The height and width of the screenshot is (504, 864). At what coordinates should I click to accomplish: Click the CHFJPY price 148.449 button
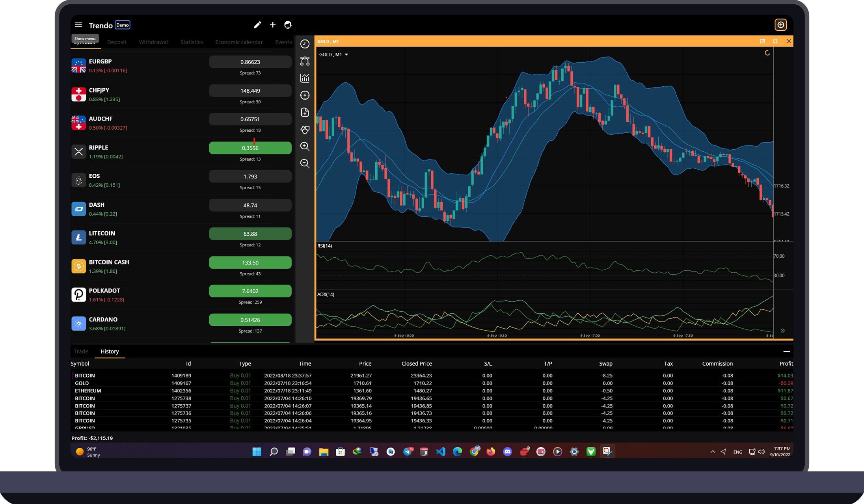[x=250, y=91]
